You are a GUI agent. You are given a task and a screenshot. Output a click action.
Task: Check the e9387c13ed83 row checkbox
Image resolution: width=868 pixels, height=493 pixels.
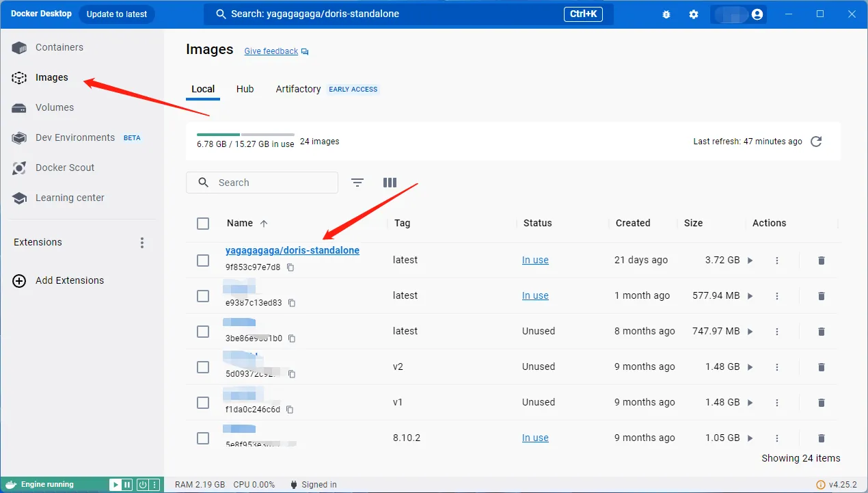(203, 296)
